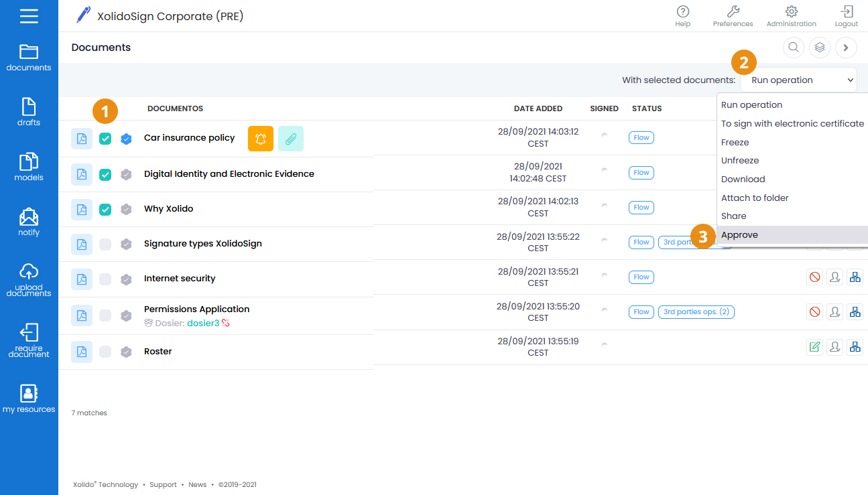Screen dimensions: 868x495
Task: Choose Unfreeze from the operations list
Action: (x=793, y=161)
